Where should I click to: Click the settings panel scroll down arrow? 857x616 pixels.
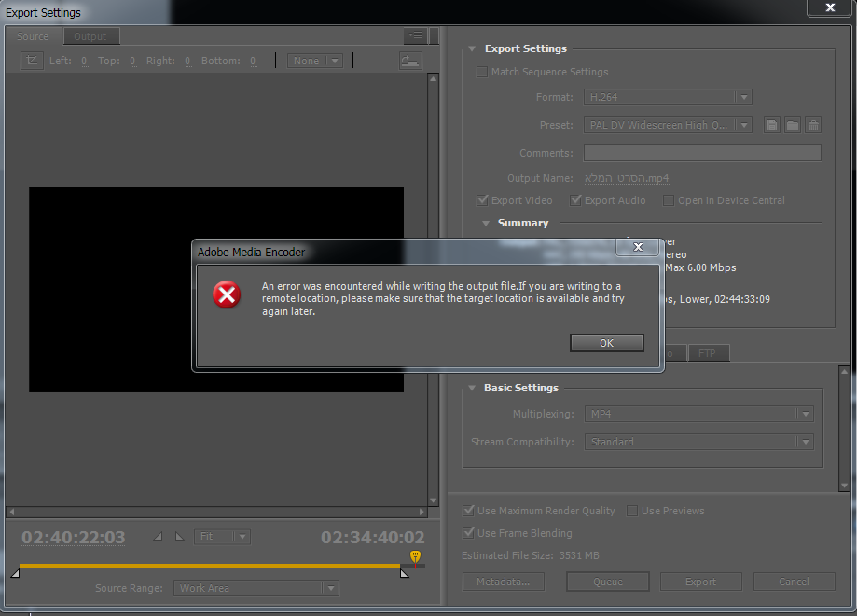845,485
